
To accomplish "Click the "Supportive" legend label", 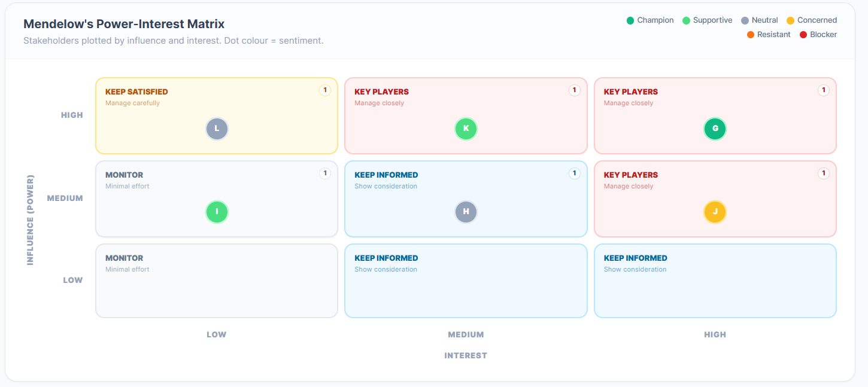I will tap(712, 20).
